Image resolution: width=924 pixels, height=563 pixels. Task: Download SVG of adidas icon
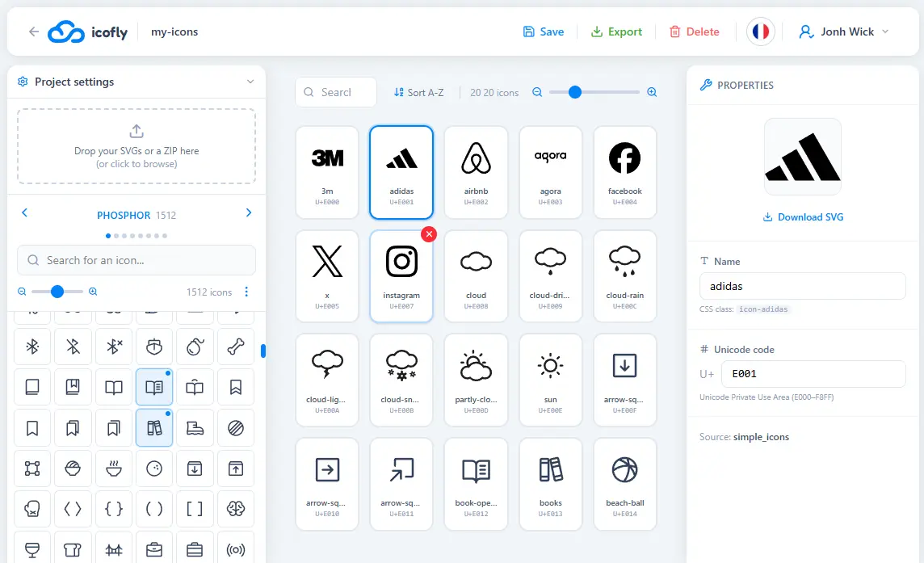click(x=803, y=217)
